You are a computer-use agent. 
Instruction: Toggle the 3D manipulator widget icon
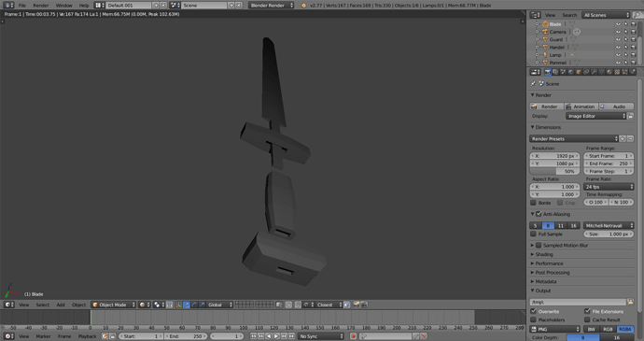tap(178, 305)
